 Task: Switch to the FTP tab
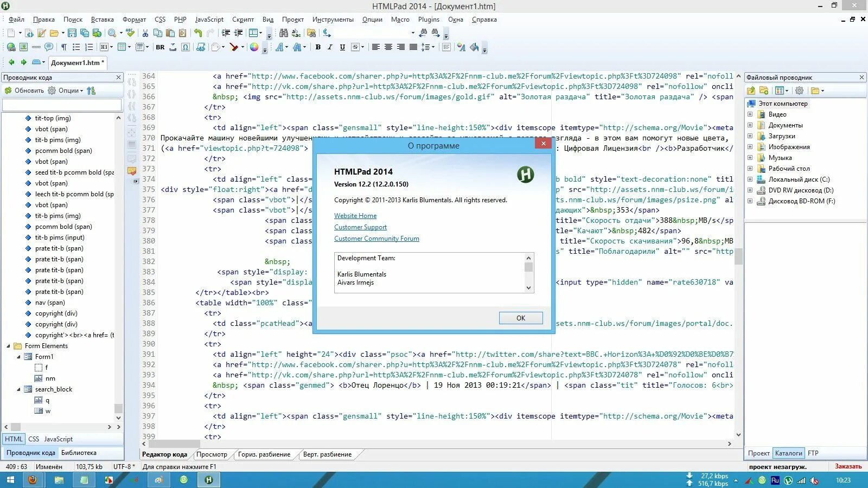[x=813, y=453]
